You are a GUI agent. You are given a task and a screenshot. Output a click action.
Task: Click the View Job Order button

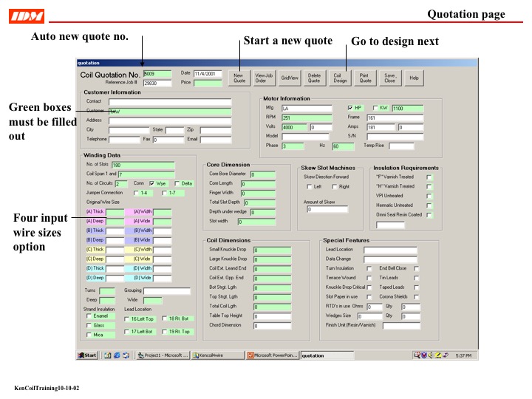pyautogui.click(x=265, y=78)
